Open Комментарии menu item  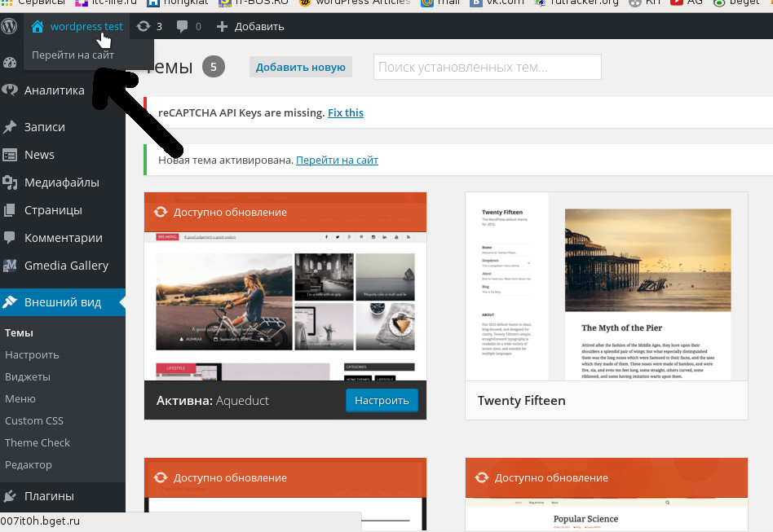(63, 238)
